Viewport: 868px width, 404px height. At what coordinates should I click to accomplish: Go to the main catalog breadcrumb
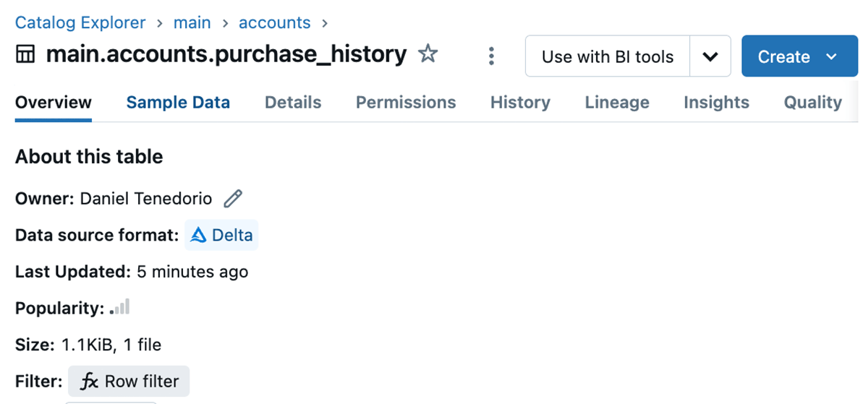click(192, 22)
